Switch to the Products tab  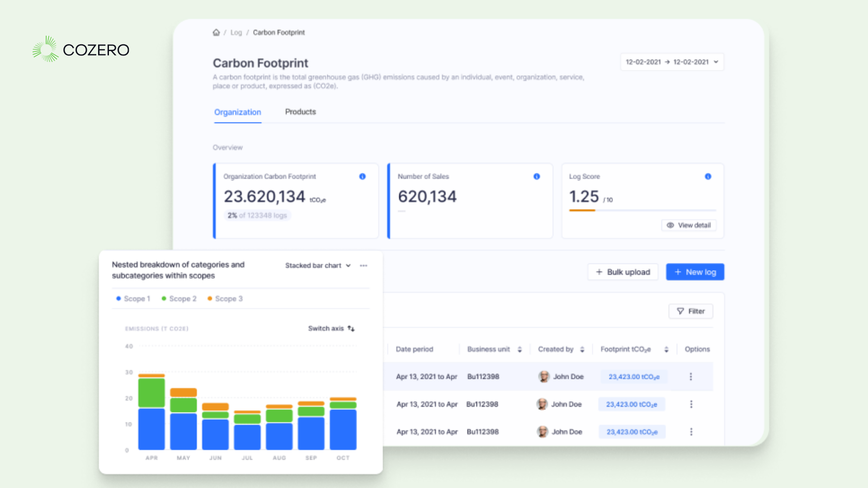coord(300,112)
